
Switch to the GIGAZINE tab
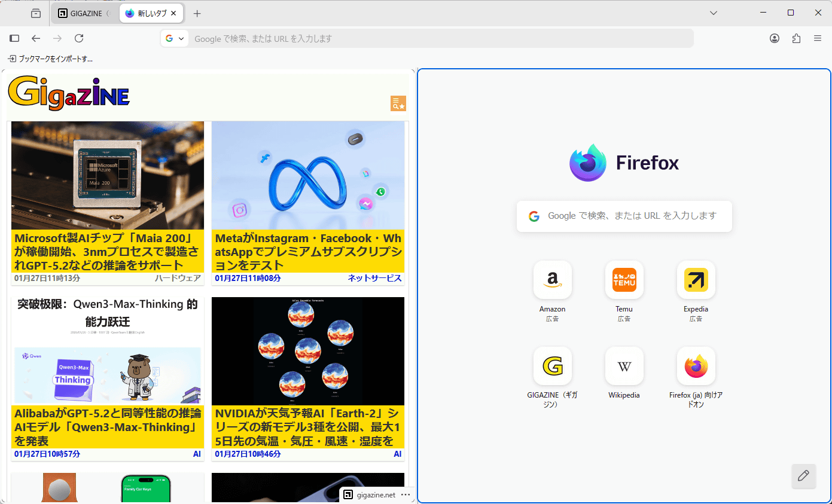(84, 13)
